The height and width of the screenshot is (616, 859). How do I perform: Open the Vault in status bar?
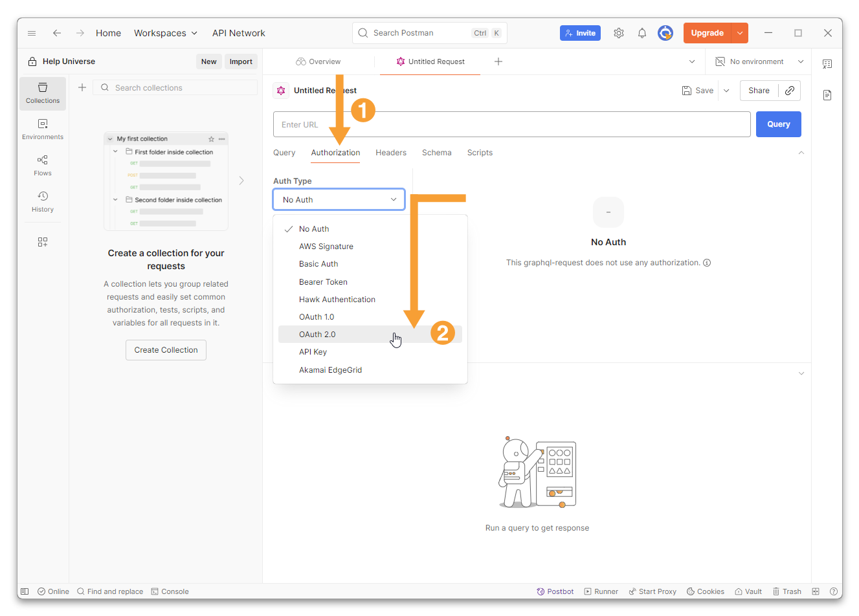748,591
